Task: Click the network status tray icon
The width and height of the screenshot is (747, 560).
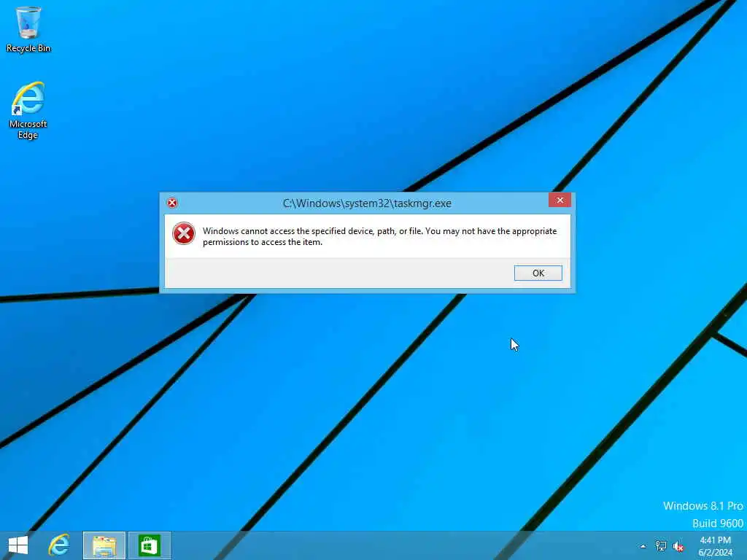Action: 661,546
